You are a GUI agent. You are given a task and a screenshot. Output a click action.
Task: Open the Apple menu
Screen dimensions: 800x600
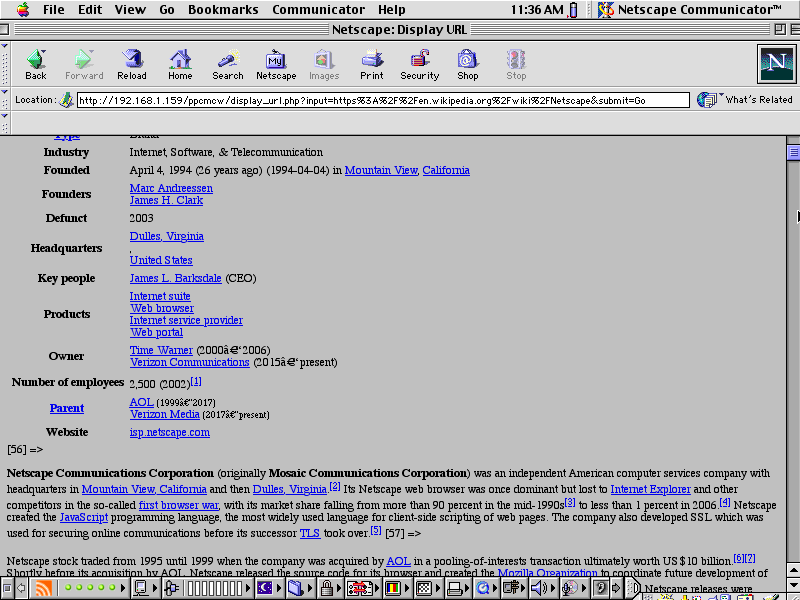(x=23, y=9)
